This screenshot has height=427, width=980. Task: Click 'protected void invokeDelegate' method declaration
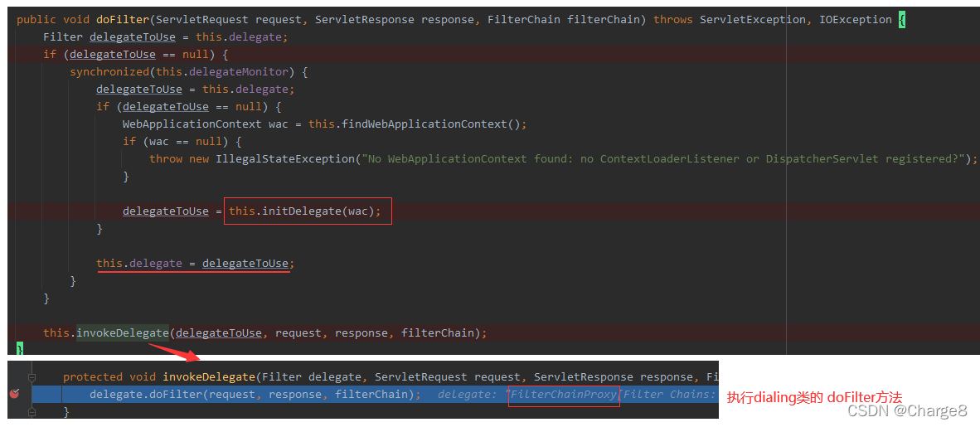click(x=159, y=377)
